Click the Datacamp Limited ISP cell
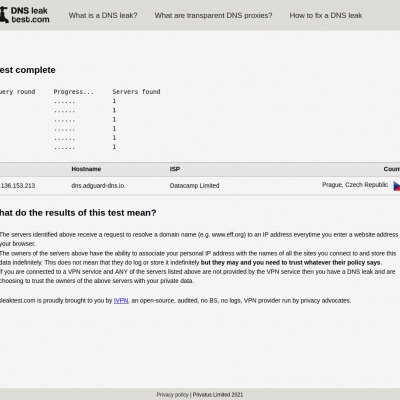The height and width of the screenshot is (400, 400). coord(194,186)
